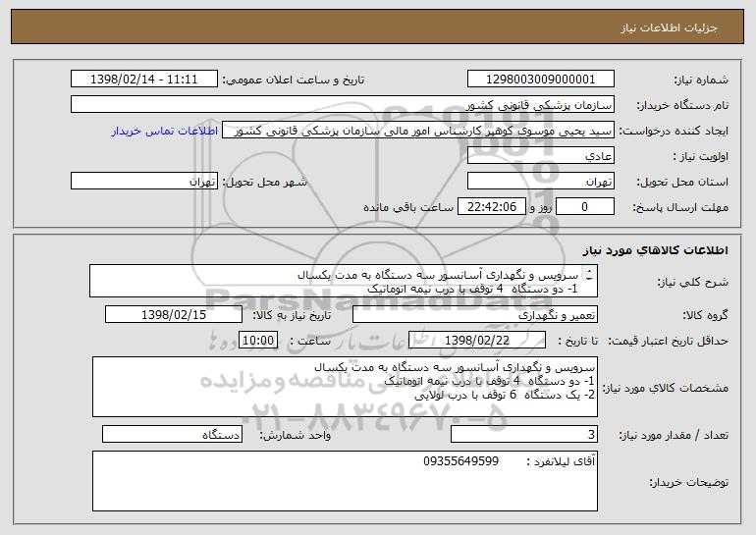
Task: Click the goods group field تعمیر و نگهداری
Action: (475, 315)
